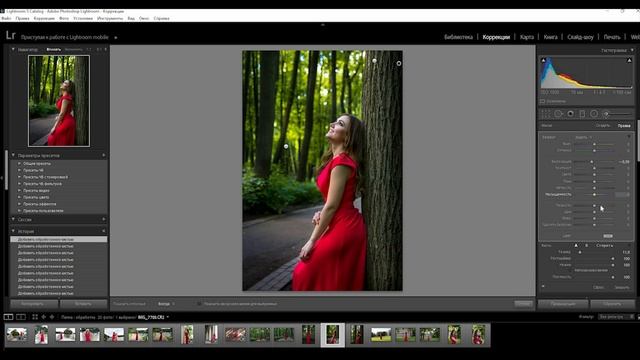The width and height of the screenshot is (640, 360).
Task: Select the graduated filter tool
Action: 582,114
